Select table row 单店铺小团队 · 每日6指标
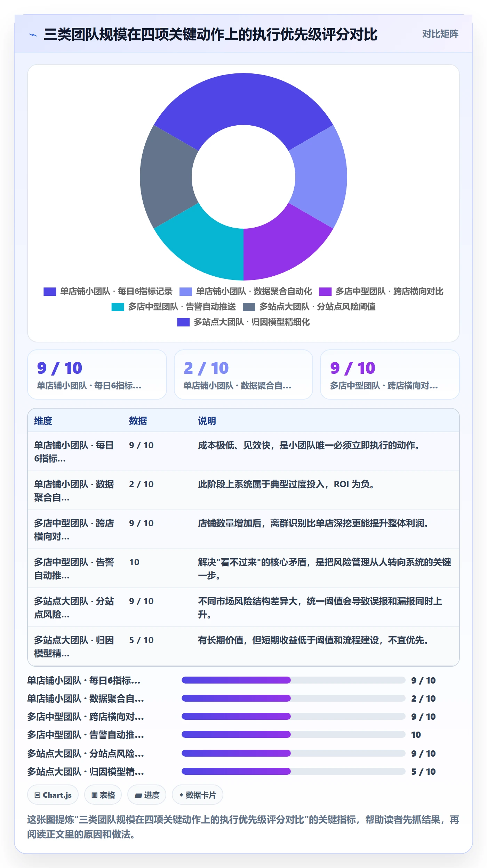This screenshot has width=487, height=868. pyautogui.click(x=243, y=452)
